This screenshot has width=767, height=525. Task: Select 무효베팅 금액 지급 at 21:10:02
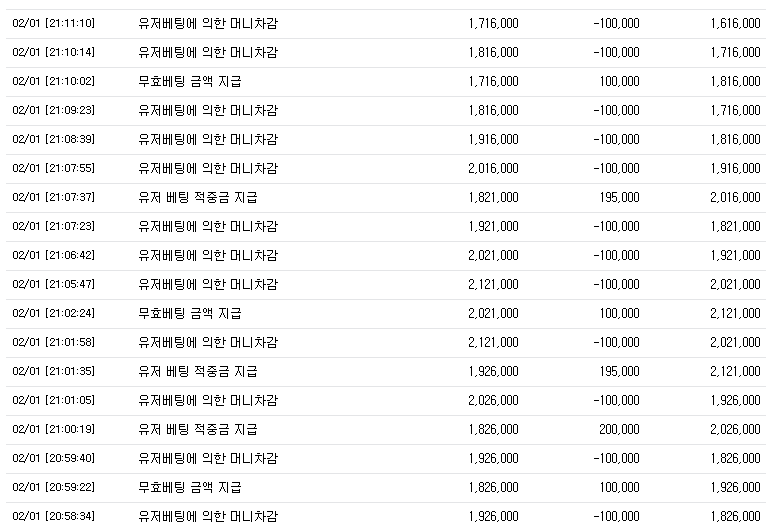[x=190, y=81]
